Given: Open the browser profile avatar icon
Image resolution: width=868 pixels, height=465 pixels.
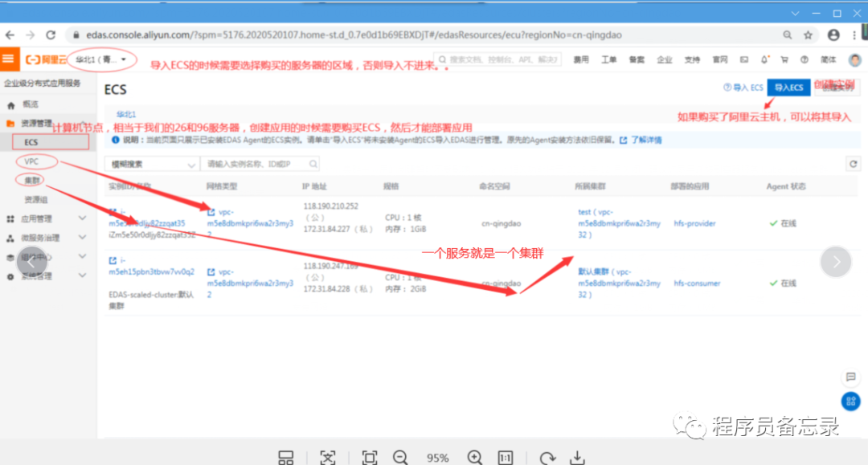Looking at the screenshot, I should [833, 35].
